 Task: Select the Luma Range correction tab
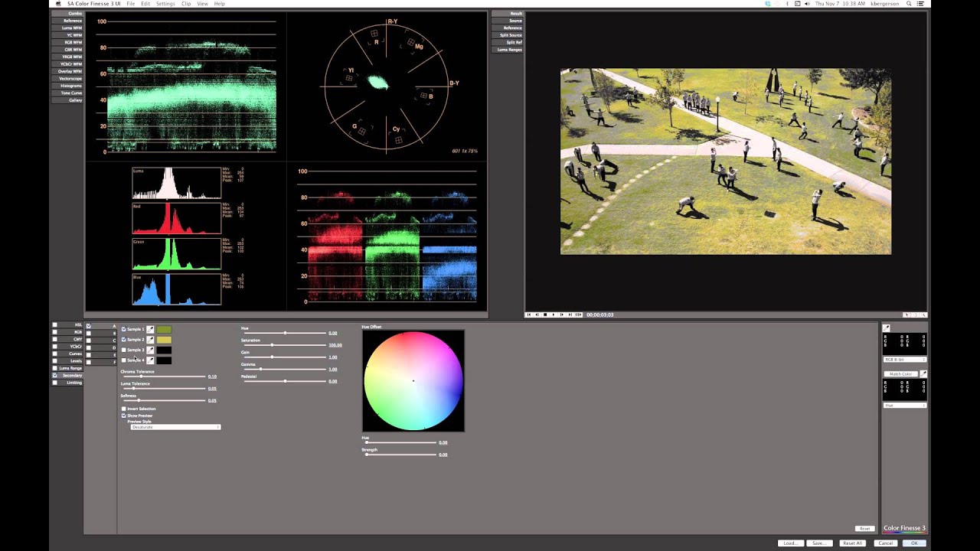point(67,368)
